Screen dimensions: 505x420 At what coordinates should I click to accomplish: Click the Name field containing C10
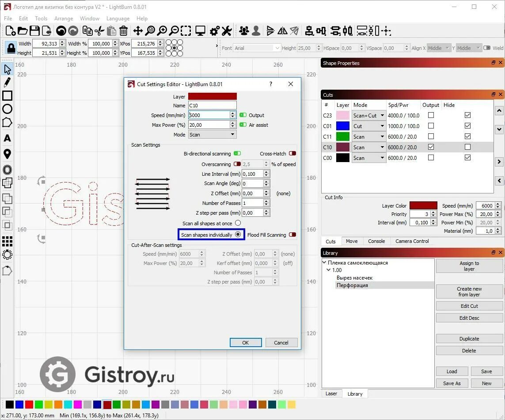click(212, 105)
